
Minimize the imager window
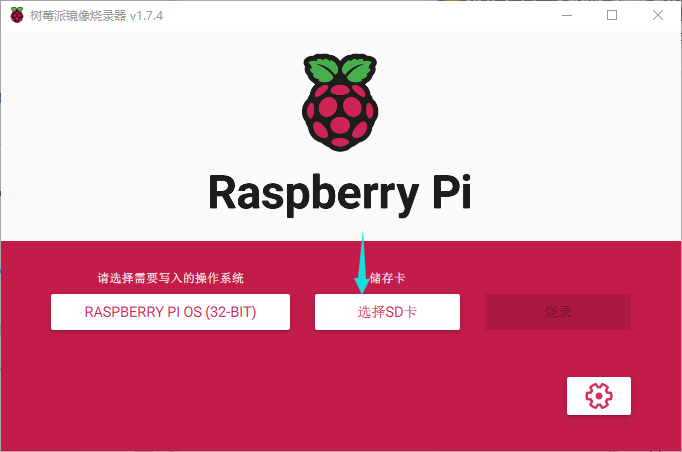[x=566, y=15]
